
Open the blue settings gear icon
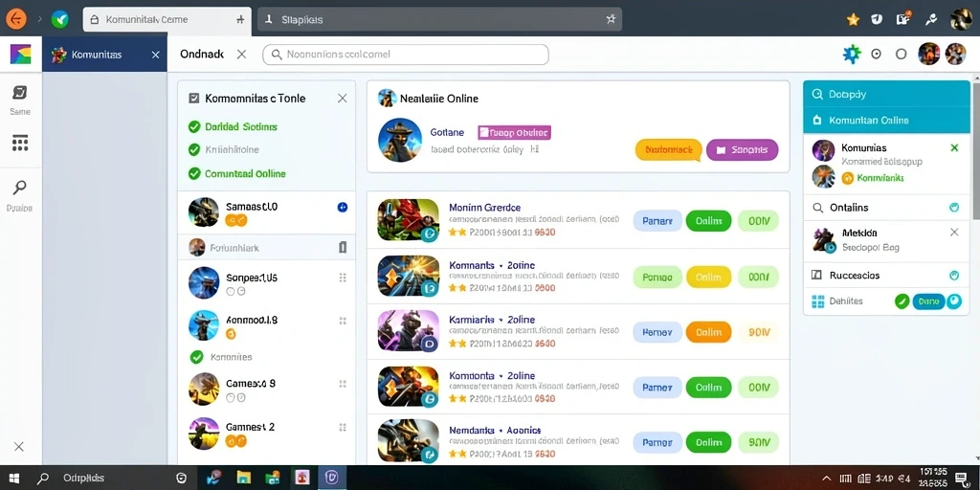(x=851, y=55)
